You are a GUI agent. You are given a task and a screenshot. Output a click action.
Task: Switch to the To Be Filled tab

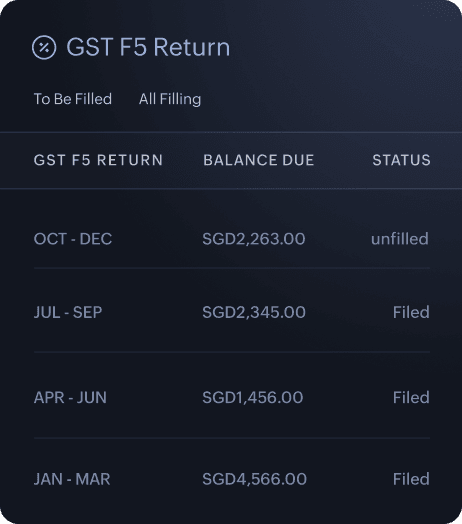tap(73, 99)
